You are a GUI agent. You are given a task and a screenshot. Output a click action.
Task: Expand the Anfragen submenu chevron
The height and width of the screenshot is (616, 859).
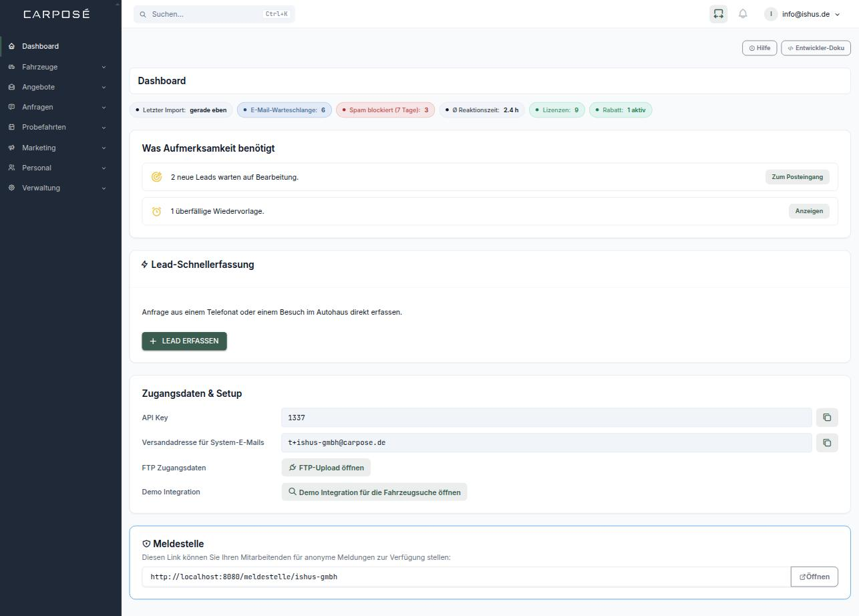pyautogui.click(x=104, y=107)
